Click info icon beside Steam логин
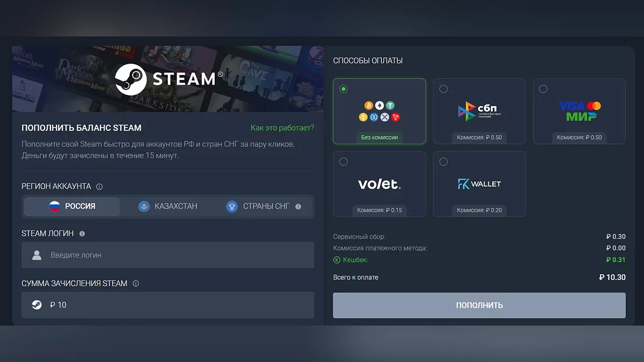This screenshot has height=362, width=644. pyautogui.click(x=82, y=234)
